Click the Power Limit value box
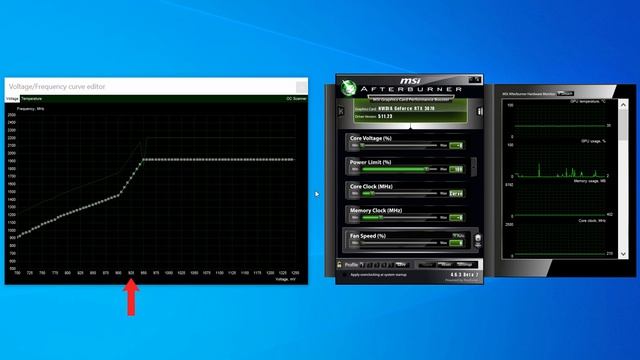 456,169
